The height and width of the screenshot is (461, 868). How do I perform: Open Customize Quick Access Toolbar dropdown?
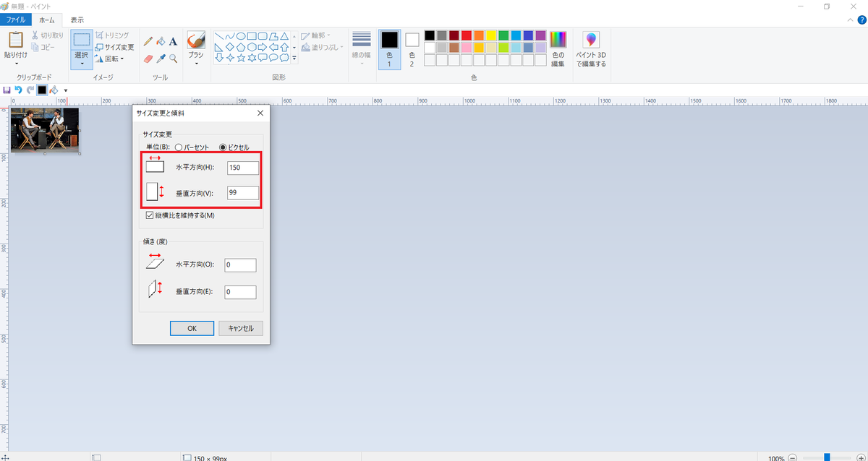65,90
